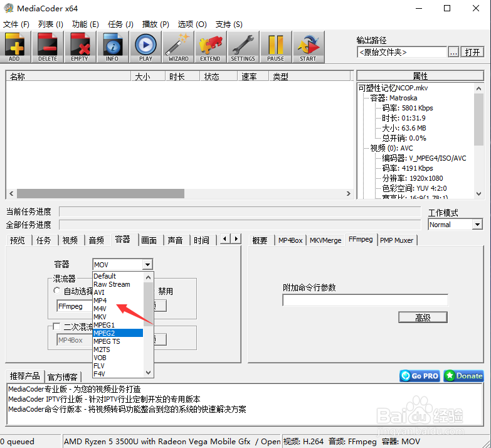Click the Donate badge
Screen dimensions: 491x448
tap(464, 376)
